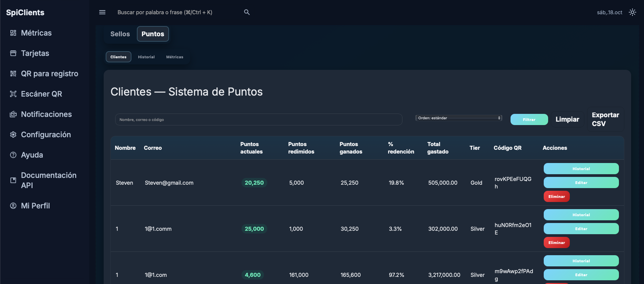
Task: Open Historial for the 1@1.com row
Action: 581,261
